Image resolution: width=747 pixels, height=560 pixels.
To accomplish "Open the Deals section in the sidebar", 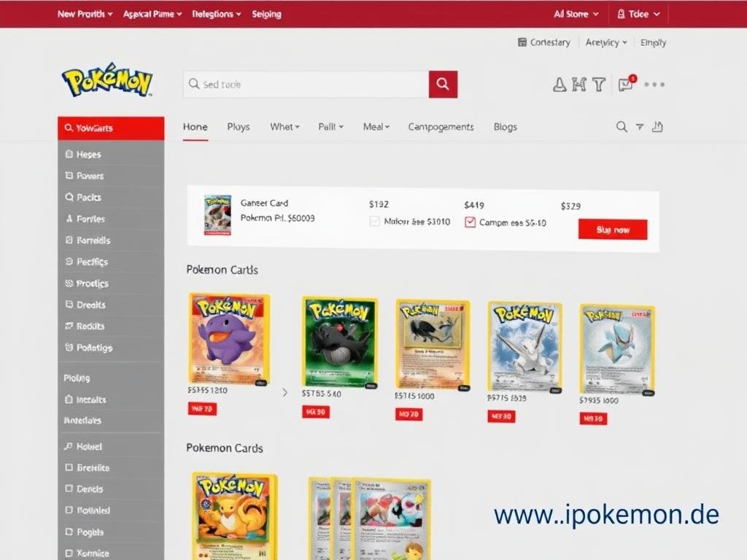I will pos(84,305).
